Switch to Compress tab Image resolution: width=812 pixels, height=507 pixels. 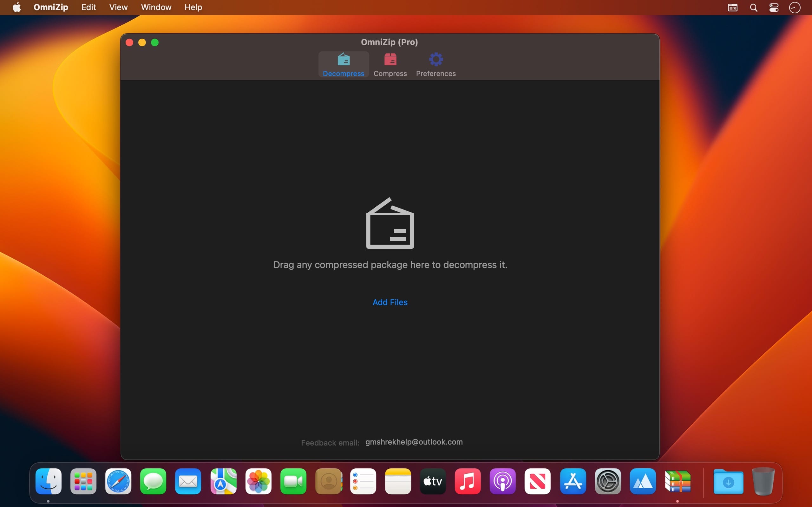point(390,64)
